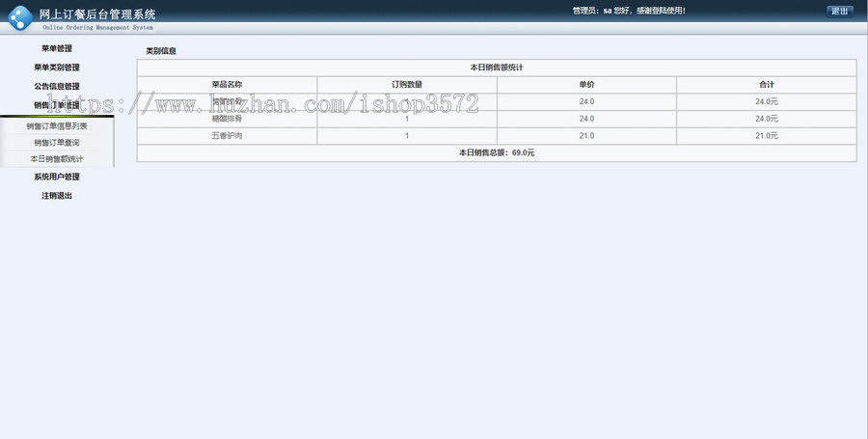Choose 注销退出 in the sidebar

pyautogui.click(x=57, y=196)
